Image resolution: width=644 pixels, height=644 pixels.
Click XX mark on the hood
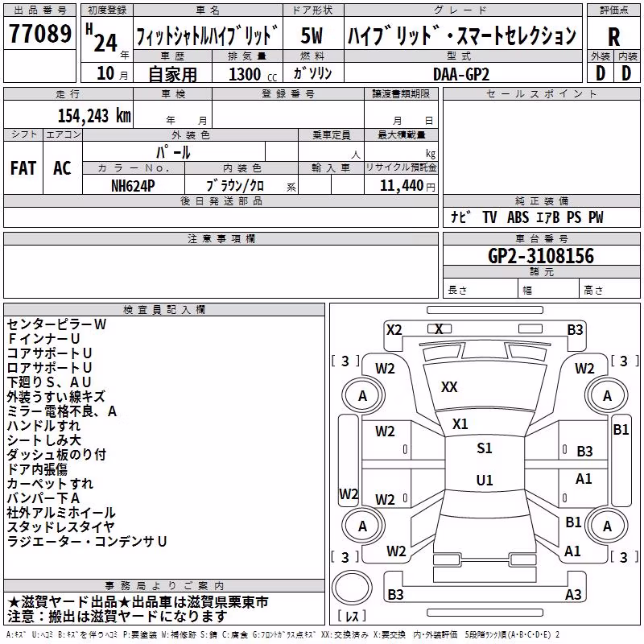point(449,387)
